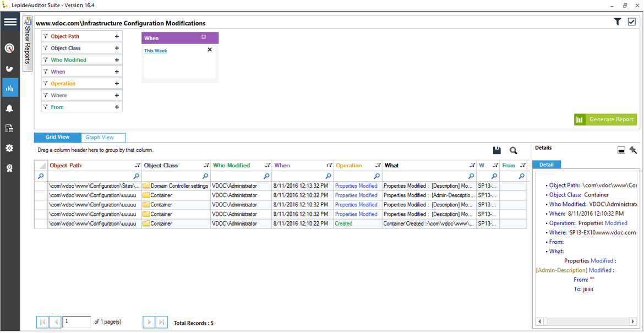Screen dimensions: 644x333
Task: Select the chart search audit reports icon
Action: click(10, 88)
